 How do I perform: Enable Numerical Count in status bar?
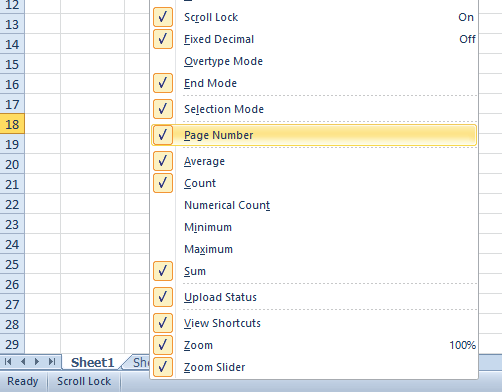(314, 205)
